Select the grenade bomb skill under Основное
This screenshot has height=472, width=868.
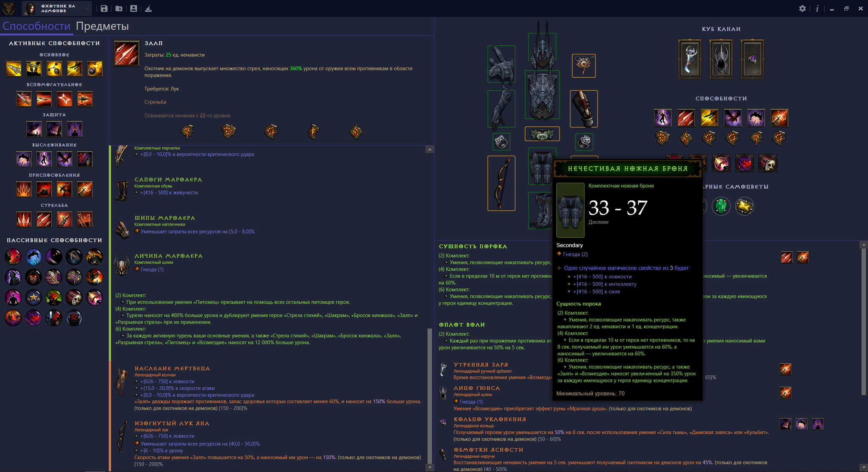tap(95, 69)
